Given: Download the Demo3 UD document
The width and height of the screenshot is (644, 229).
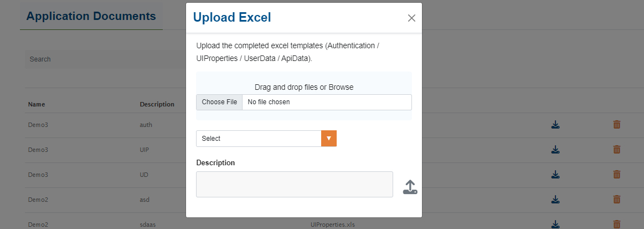Looking at the screenshot, I should click(x=555, y=175).
